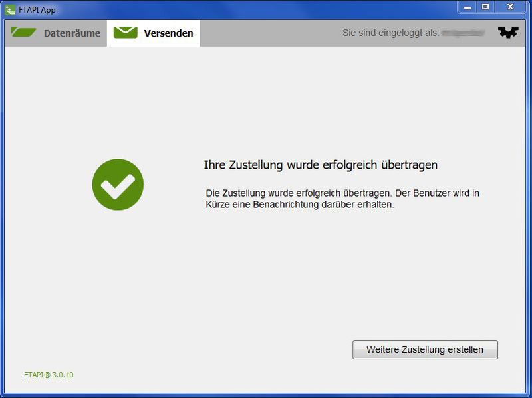This screenshot has height=398, width=532.
Task: Click the FTAPI app icon in title bar
Action: pos(10,10)
